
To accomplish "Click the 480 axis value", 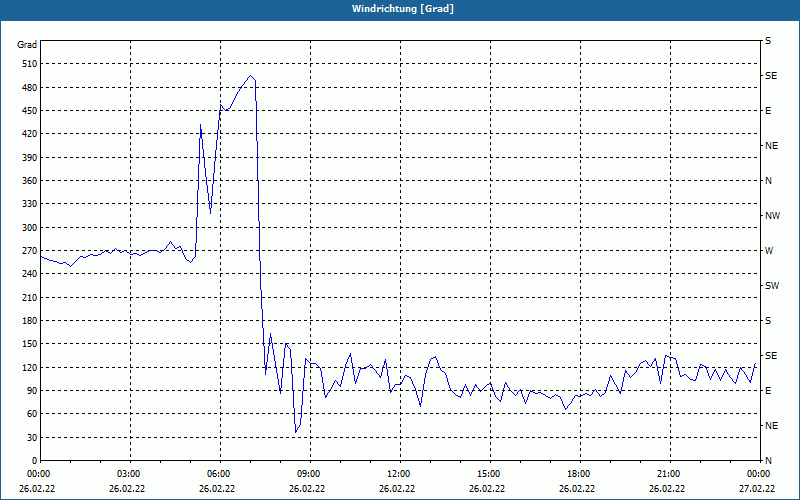I will [30, 88].
